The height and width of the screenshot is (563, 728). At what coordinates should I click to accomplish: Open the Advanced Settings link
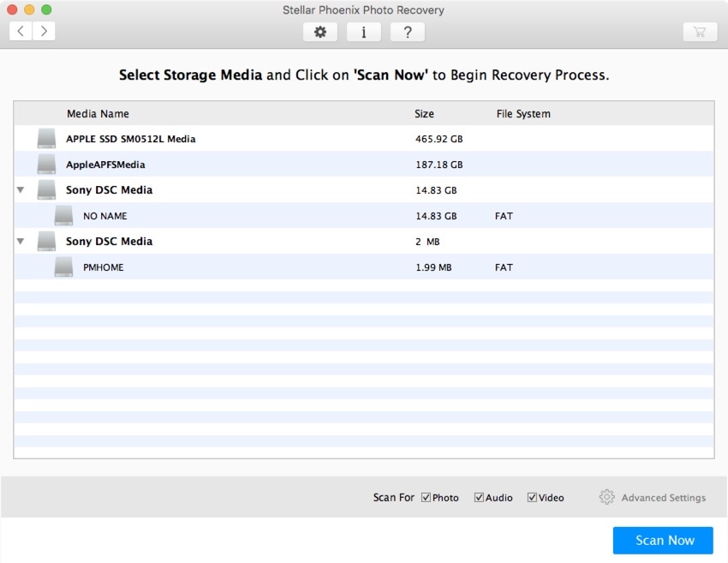point(664,498)
